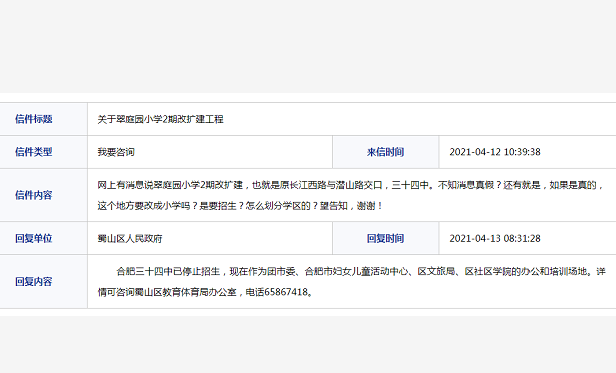This screenshot has height=373, width=616.
Task: Select the value 蜀山区人民政府
Action: 130,239
